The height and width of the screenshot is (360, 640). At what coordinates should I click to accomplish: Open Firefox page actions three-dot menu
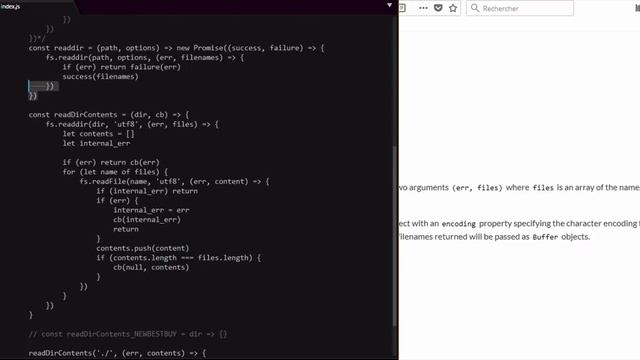coord(423,8)
